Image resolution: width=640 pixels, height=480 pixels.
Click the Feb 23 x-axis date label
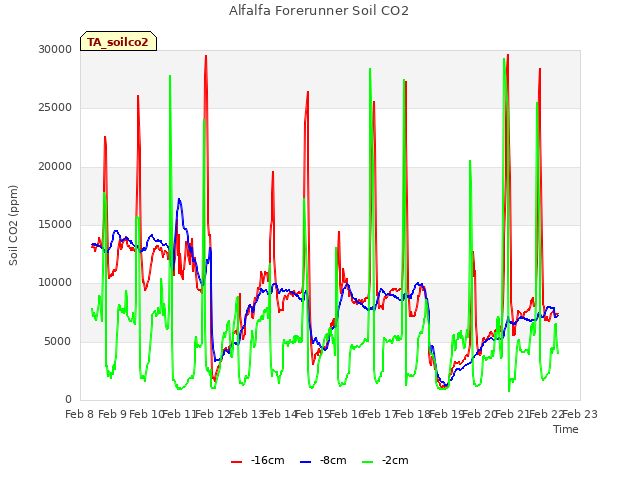click(x=580, y=414)
